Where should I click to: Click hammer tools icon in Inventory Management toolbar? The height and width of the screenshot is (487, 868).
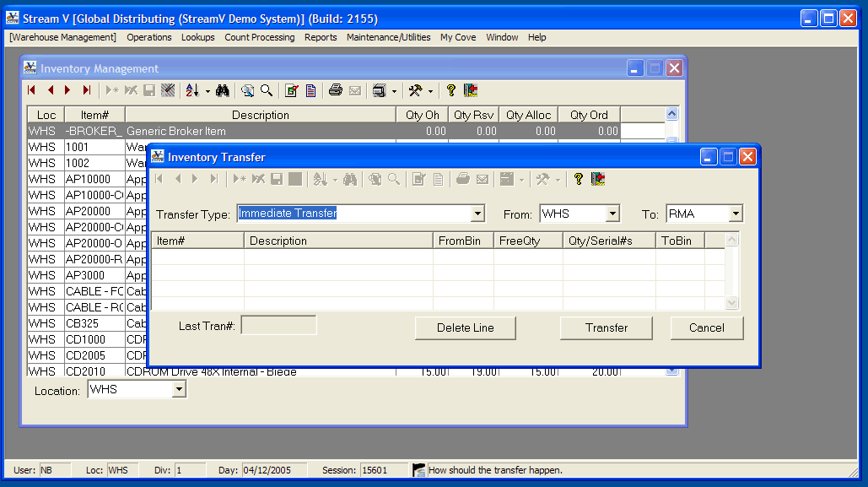click(x=415, y=90)
